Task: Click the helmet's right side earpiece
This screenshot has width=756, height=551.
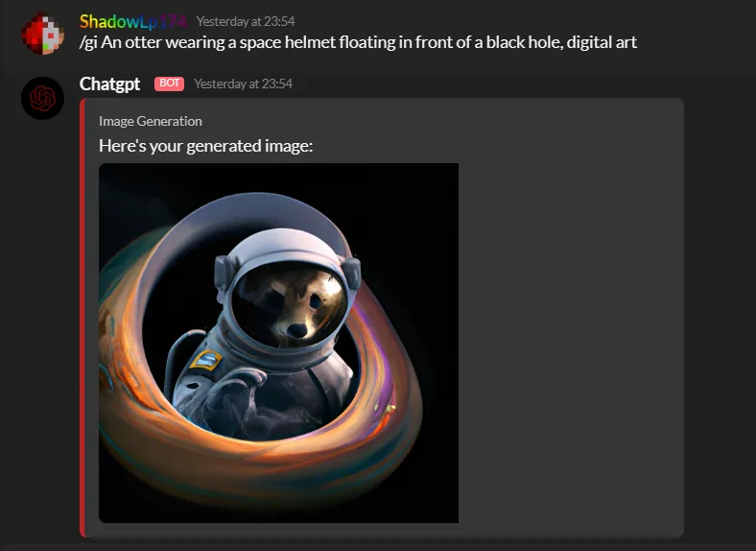Action: 351,273
